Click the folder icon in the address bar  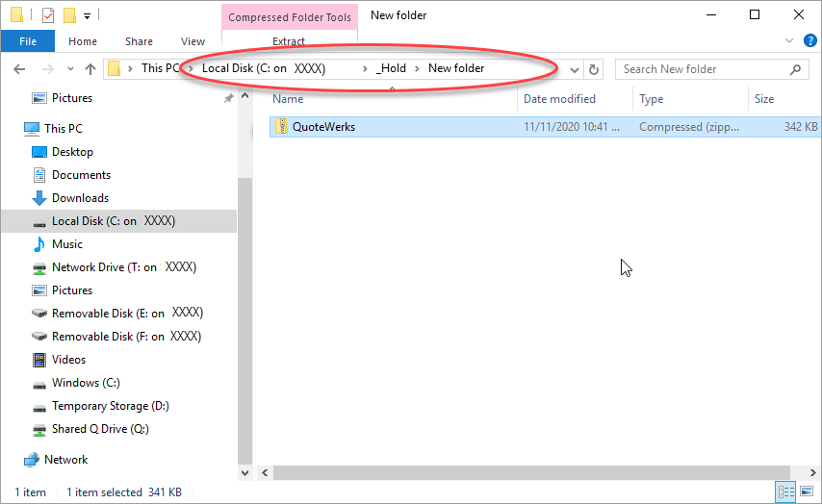pyautogui.click(x=114, y=68)
